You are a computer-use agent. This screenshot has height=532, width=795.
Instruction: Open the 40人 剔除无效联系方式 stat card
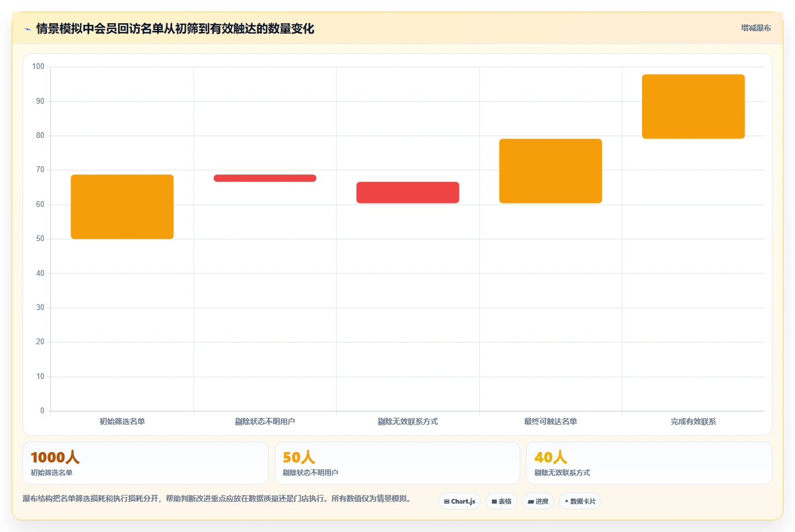(649, 463)
